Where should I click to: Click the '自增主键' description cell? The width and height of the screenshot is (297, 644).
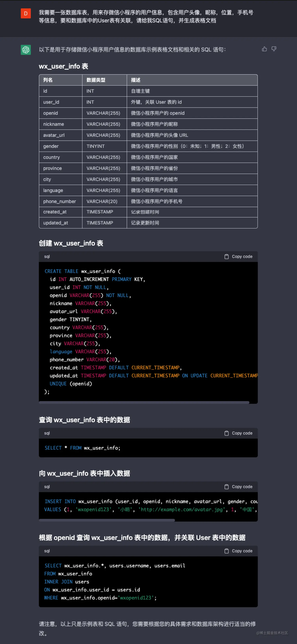(192, 91)
